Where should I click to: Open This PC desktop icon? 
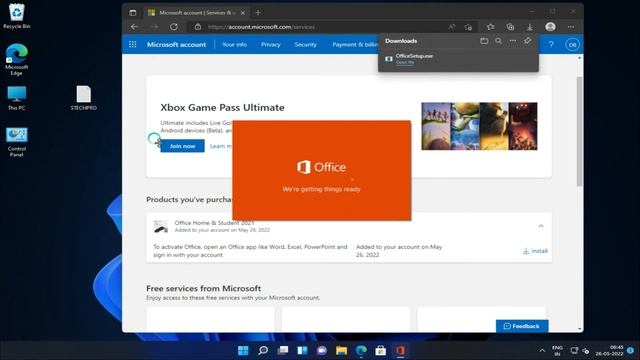point(16,98)
